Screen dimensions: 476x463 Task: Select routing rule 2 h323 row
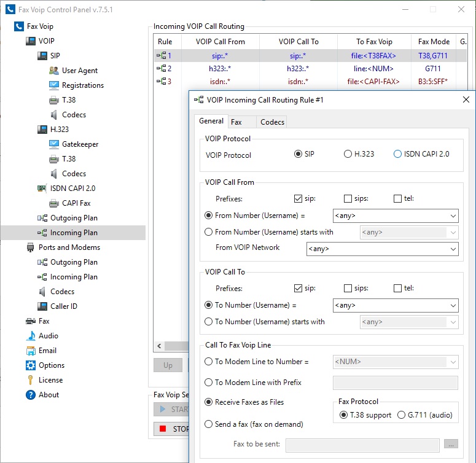point(310,69)
